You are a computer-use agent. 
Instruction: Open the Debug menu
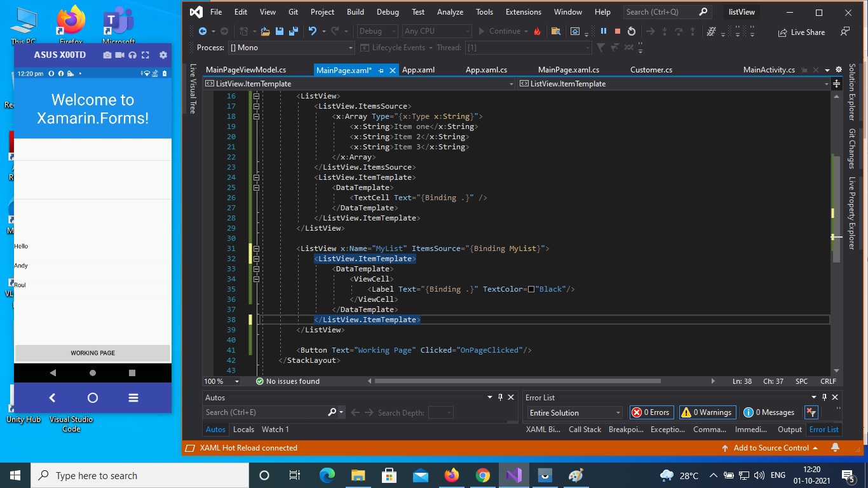388,11
